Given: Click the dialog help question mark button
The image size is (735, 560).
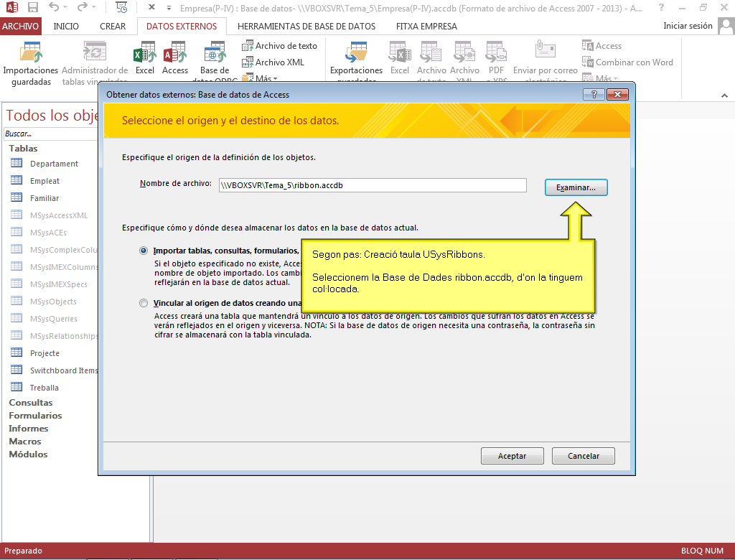Looking at the screenshot, I should tap(594, 94).
